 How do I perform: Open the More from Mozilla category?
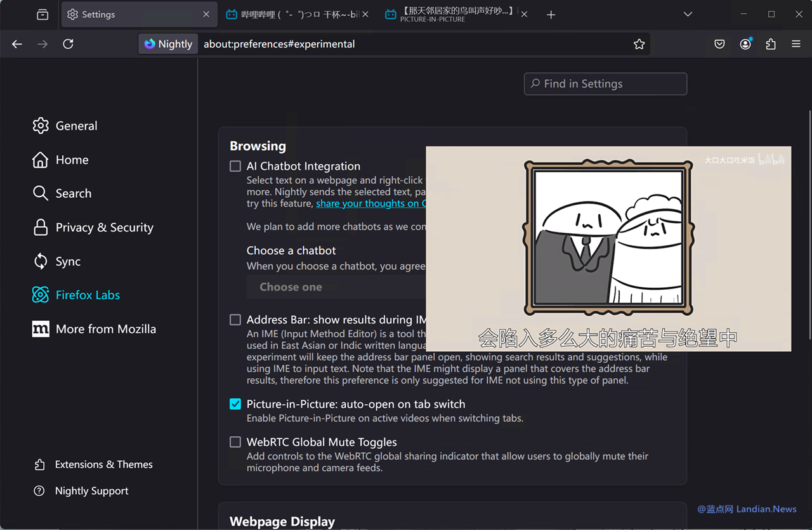(94, 328)
